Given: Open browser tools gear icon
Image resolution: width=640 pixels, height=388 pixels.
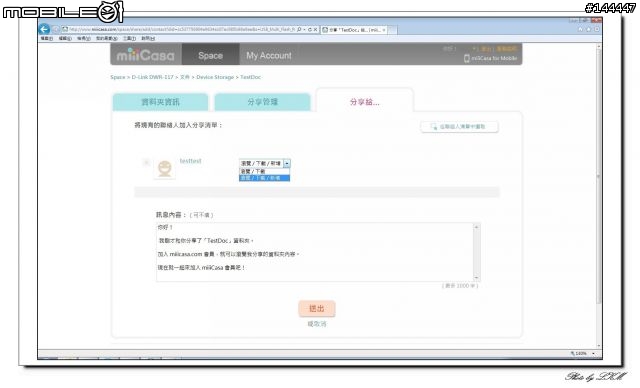Looking at the screenshot, I should pos(596,29).
